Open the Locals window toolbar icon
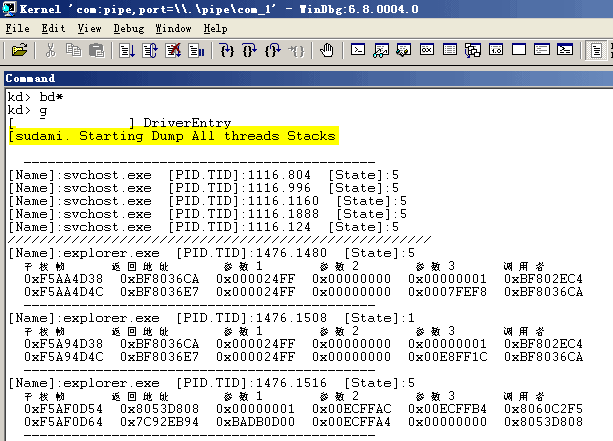This screenshot has width=613, height=441. pyautogui.click(x=403, y=50)
